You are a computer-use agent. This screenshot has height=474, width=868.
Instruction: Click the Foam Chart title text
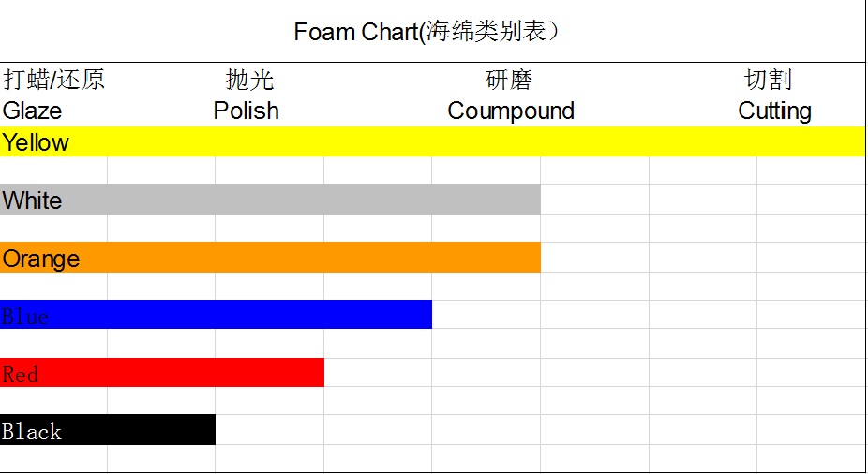(x=427, y=32)
